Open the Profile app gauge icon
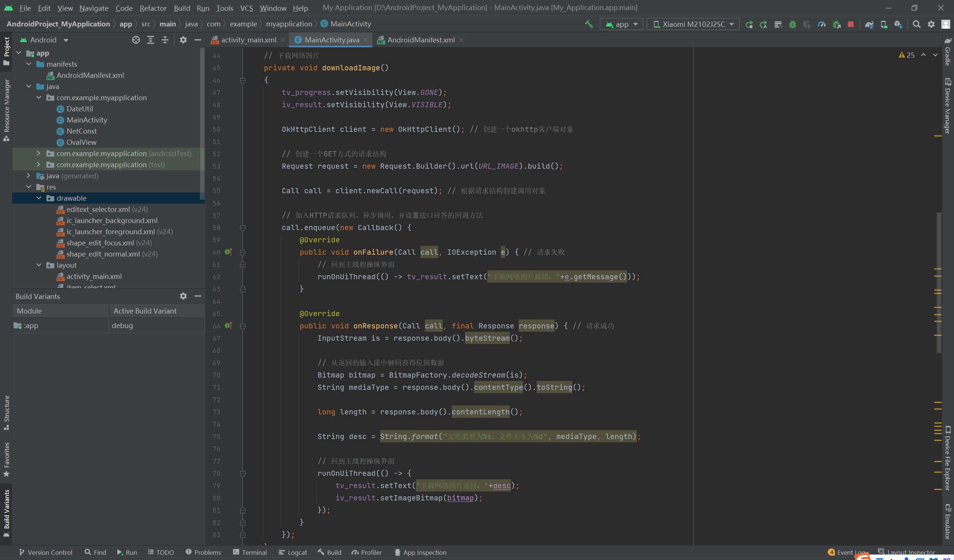 pyautogui.click(x=821, y=24)
